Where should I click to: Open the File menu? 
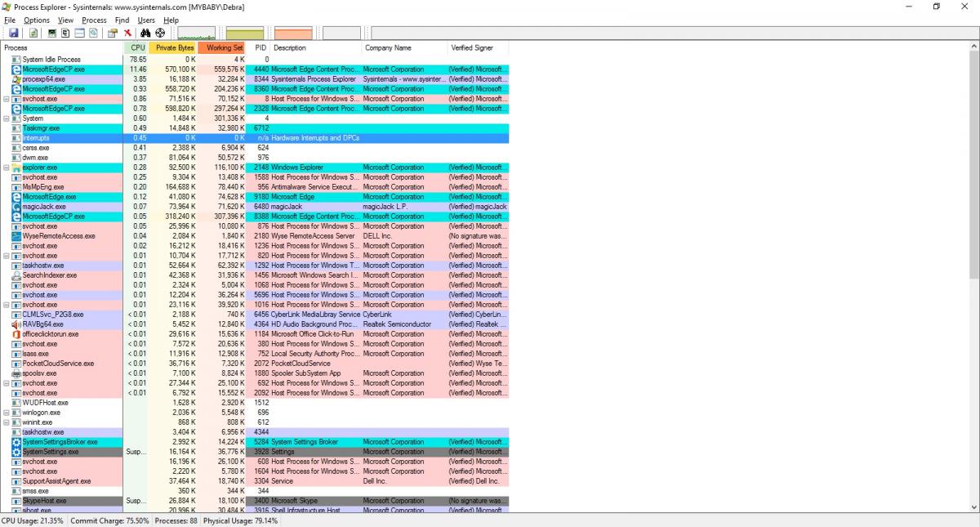[10, 20]
